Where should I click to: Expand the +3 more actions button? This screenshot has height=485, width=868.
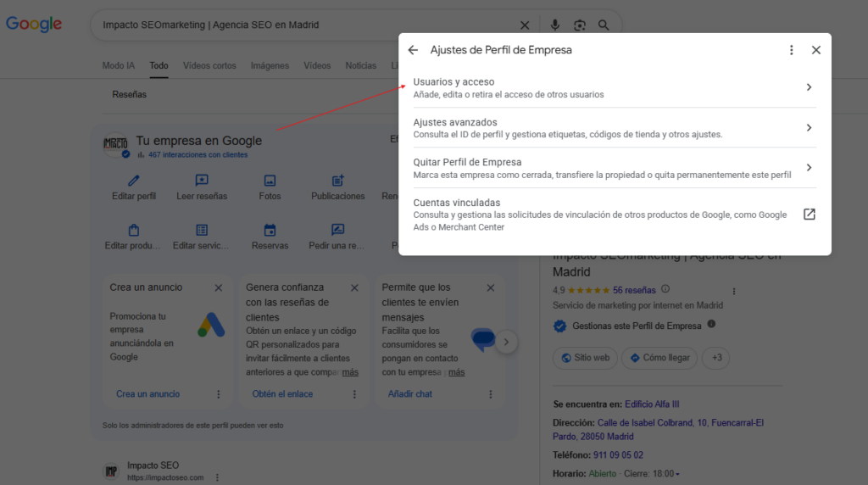(715, 358)
